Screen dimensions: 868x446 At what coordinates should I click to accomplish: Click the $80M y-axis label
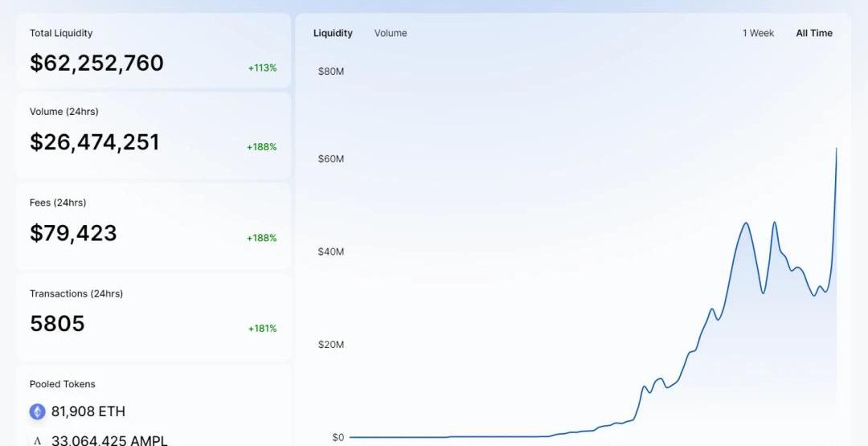pyautogui.click(x=331, y=71)
